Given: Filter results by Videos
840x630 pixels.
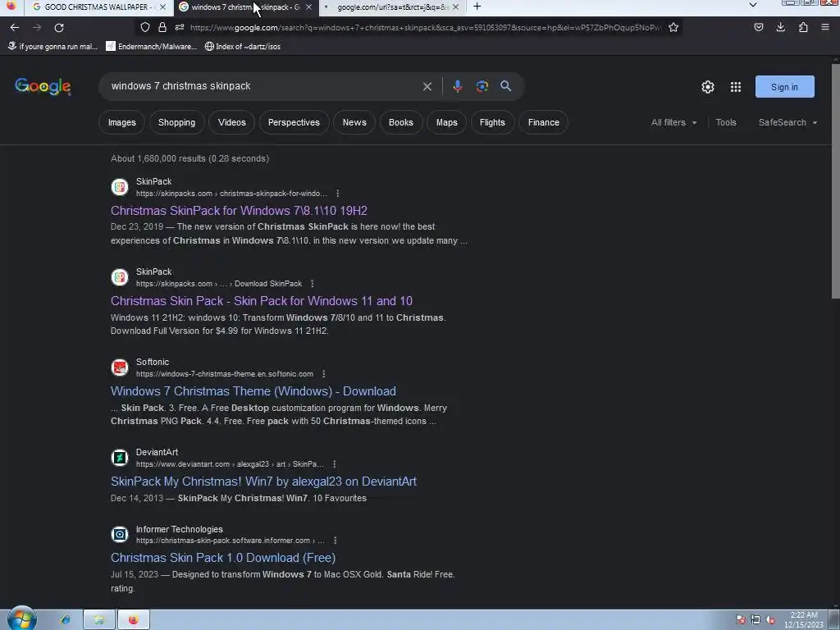Looking at the screenshot, I should click(x=232, y=123).
